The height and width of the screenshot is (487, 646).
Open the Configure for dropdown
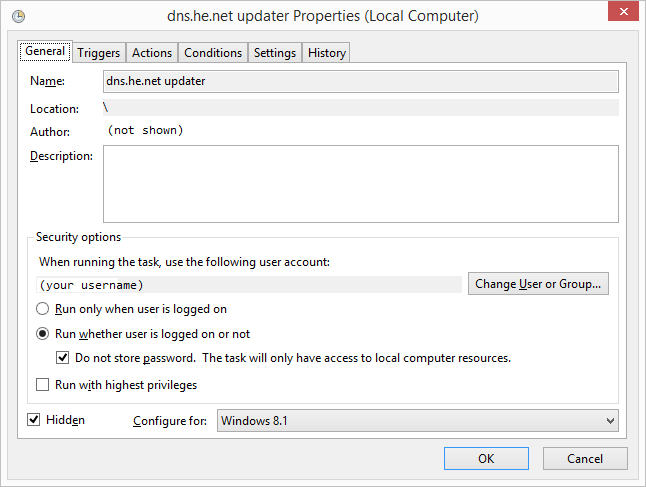418,421
